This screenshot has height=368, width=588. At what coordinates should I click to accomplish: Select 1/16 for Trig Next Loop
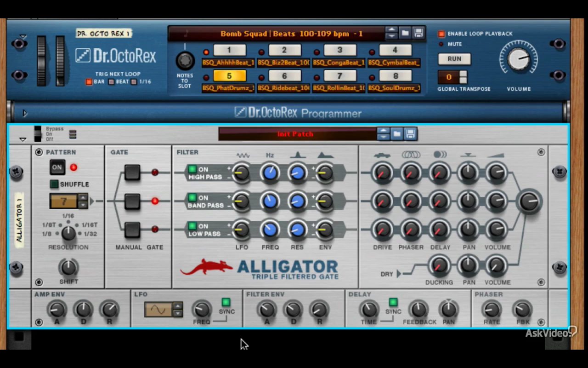coord(134,82)
